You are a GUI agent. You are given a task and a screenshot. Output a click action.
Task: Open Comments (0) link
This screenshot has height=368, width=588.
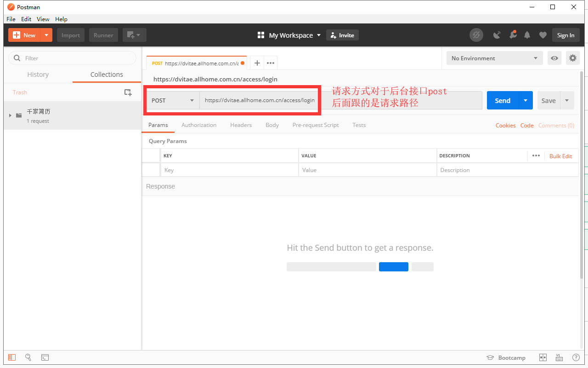556,126
